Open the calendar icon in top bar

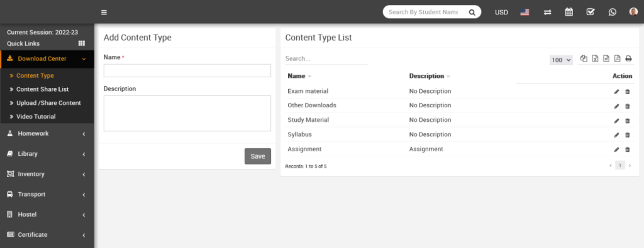point(569,13)
